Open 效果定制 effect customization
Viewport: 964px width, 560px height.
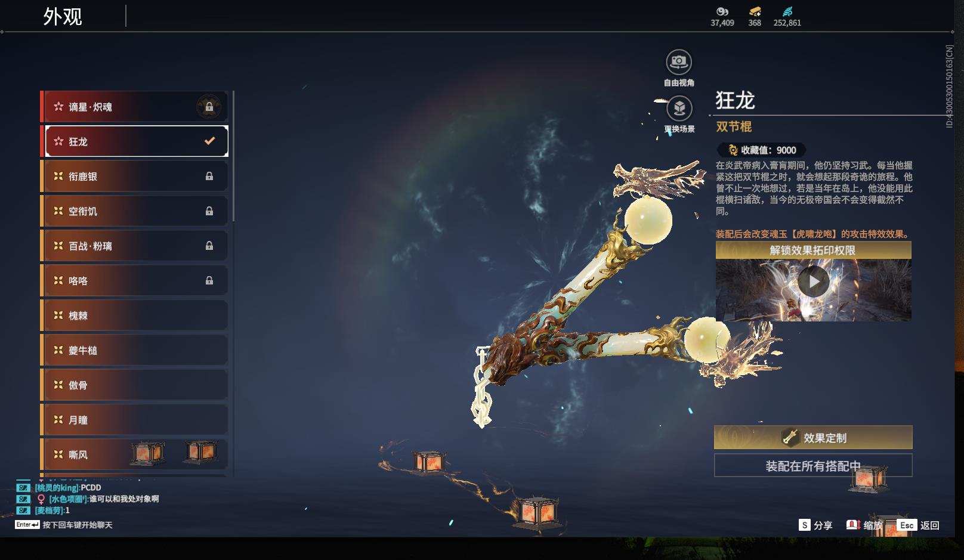[813, 438]
